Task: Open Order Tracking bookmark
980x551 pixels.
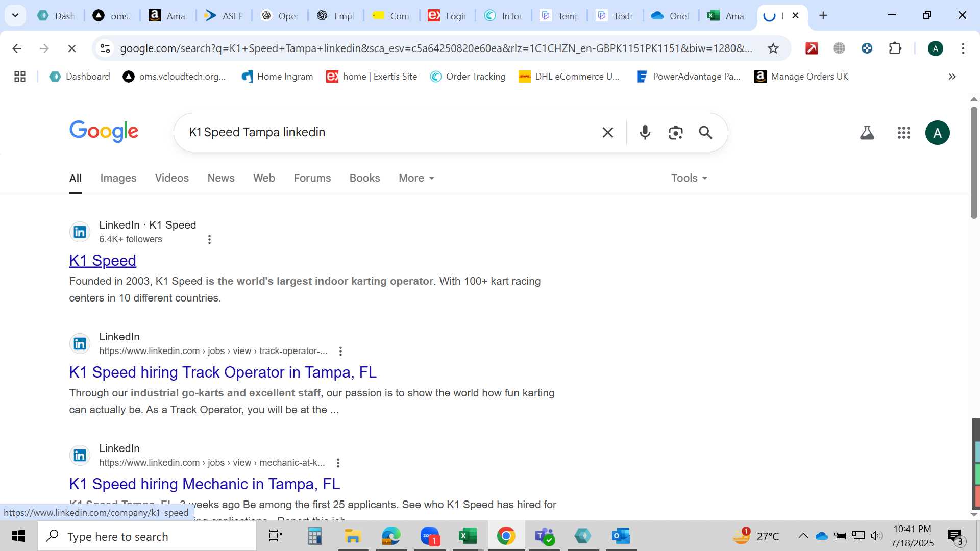Action: (x=468, y=77)
